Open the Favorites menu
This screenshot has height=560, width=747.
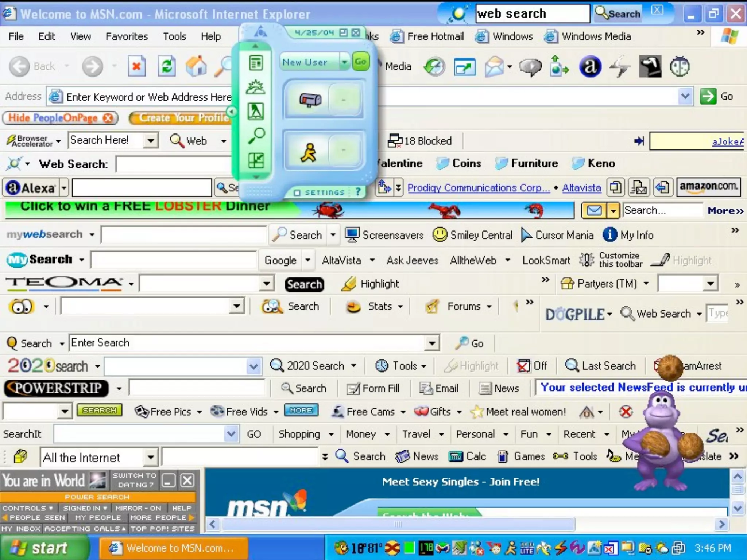127,36
